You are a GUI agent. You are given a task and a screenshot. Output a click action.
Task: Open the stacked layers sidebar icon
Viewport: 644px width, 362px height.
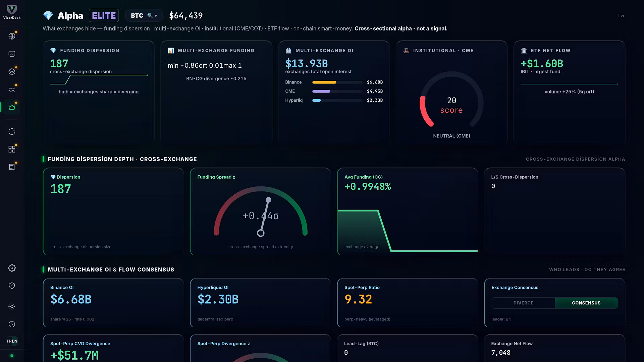click(x=12, y=72)
